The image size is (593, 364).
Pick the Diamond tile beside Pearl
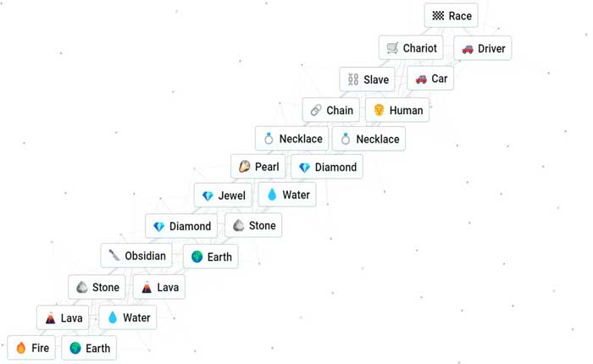(x=327, y=167)
